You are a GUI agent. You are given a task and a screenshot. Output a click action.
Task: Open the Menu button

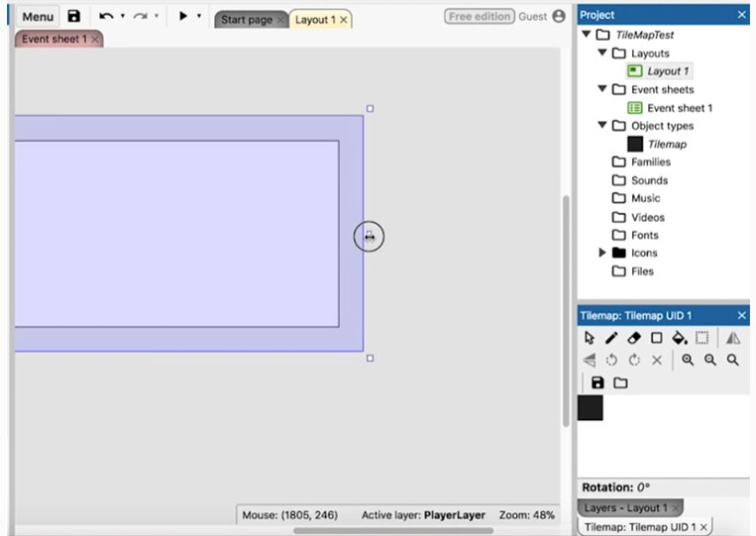pos(38,17)
